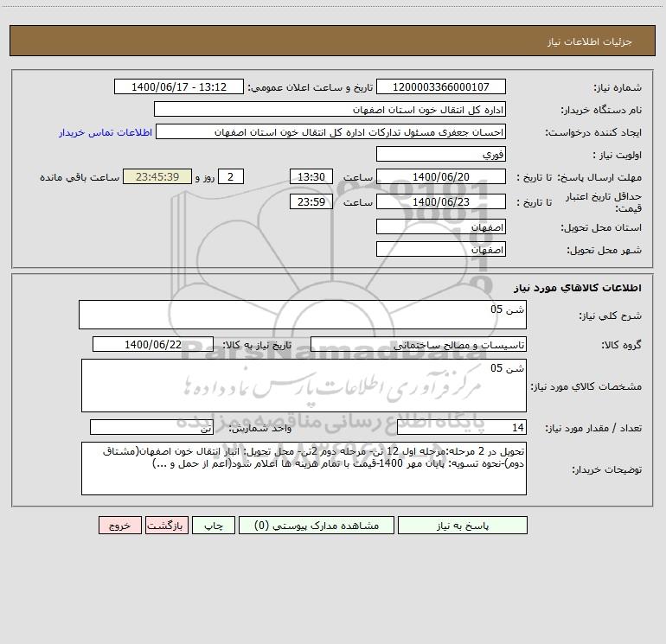Click the بازگشت back button
Image resolution: width=666 pixels, height=644 pixels.
[166, 525]
